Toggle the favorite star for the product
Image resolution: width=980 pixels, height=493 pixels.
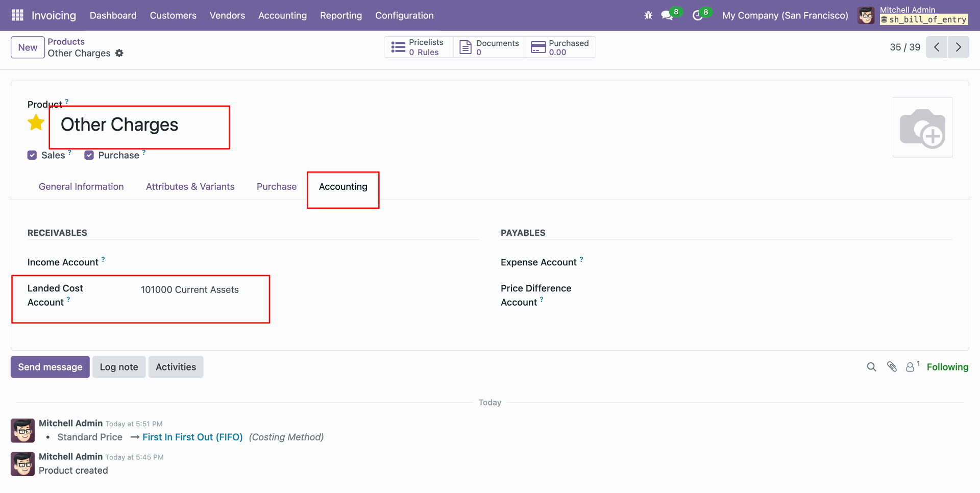pyautogui.click(x=36, y=123)
